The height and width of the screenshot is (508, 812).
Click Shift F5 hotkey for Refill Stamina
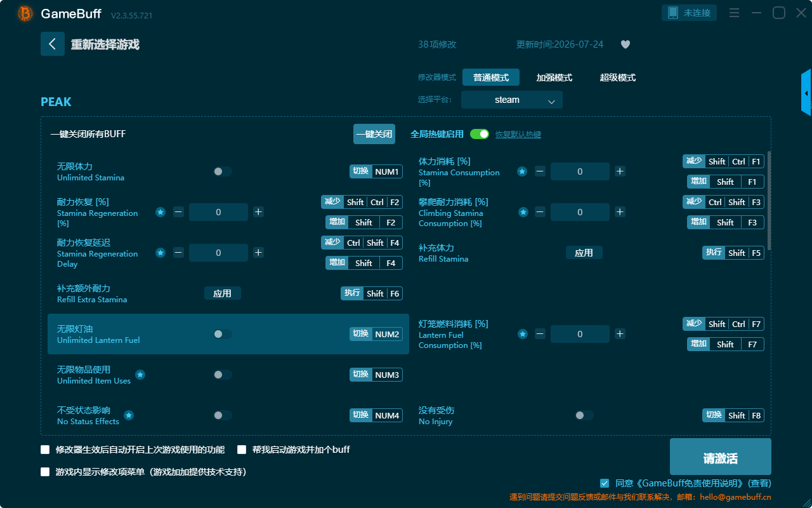pyautogui.click(x=733, y=253)
